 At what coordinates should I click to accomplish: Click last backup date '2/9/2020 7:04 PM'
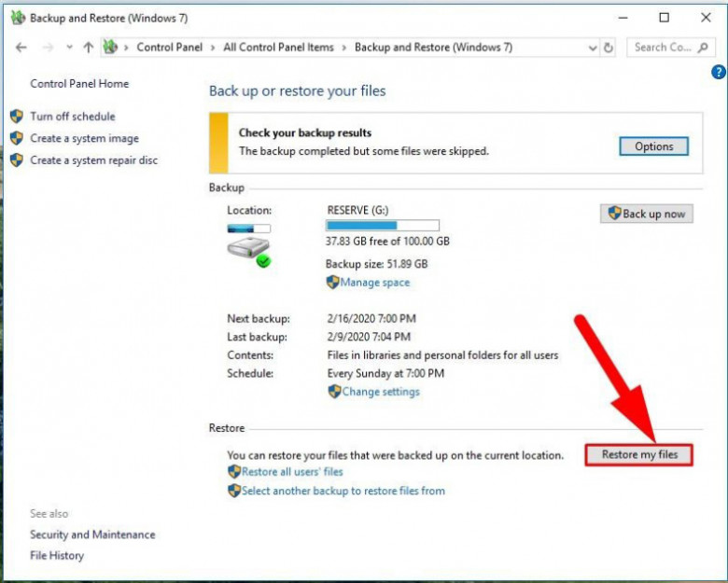369,337
